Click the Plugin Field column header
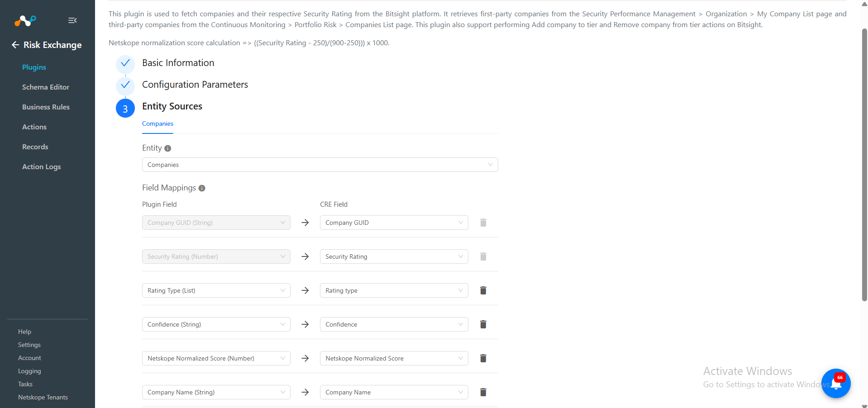The image size is (868, 408). pyautogui.click(x=159, y=204)
